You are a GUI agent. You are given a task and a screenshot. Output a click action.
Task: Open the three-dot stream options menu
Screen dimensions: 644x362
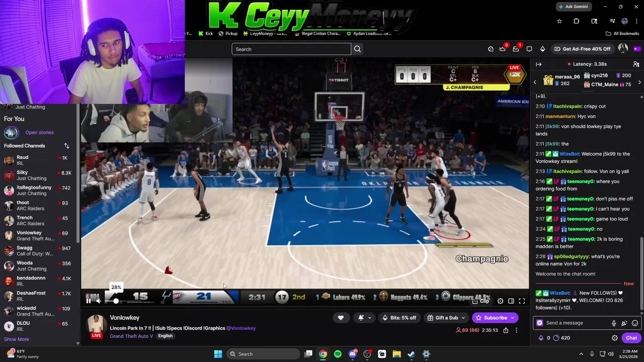[516, 330]
